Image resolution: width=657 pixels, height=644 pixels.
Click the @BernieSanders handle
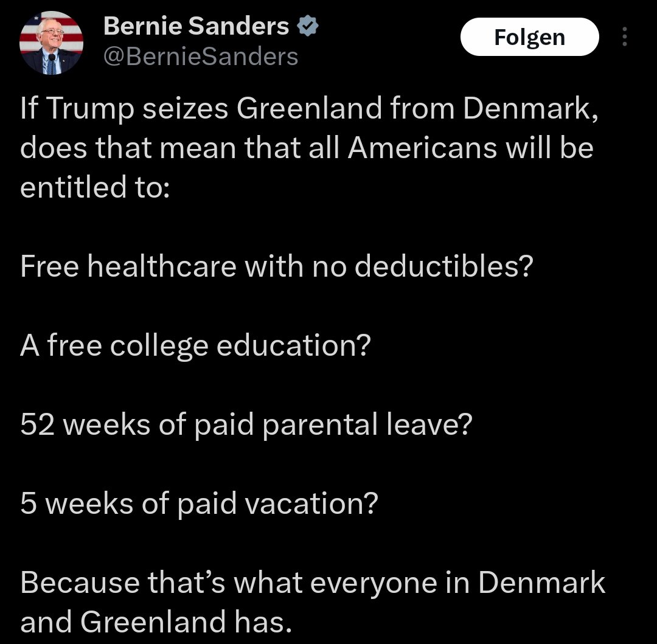pos(201,57)
